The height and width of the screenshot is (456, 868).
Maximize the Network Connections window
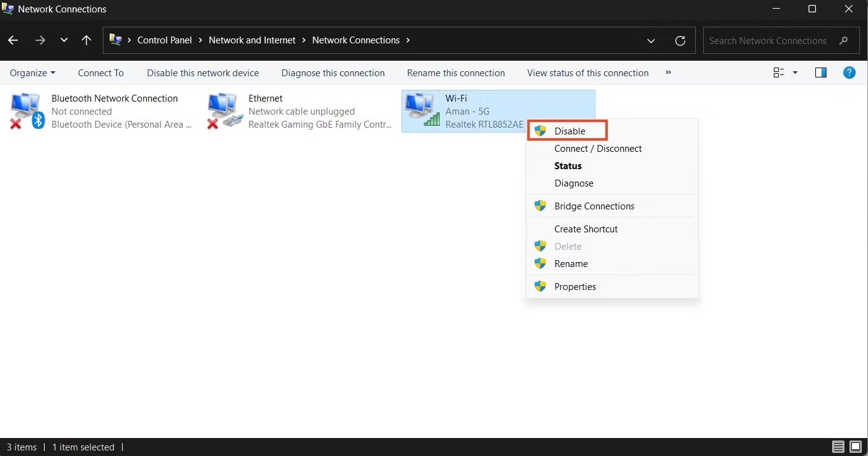812,9
